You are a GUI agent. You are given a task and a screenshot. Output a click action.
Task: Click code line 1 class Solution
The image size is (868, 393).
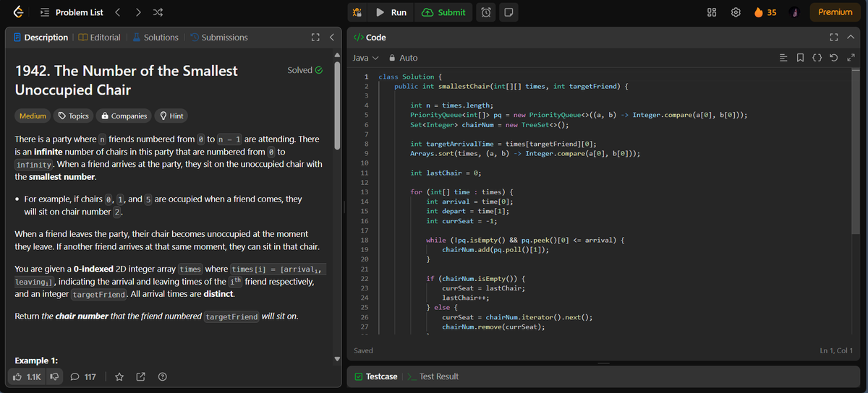pos(409,77)
